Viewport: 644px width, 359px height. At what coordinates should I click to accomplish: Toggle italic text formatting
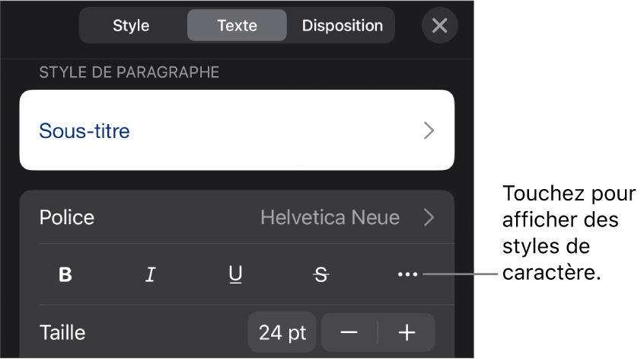pyautogui.click(x=151, y=275)
